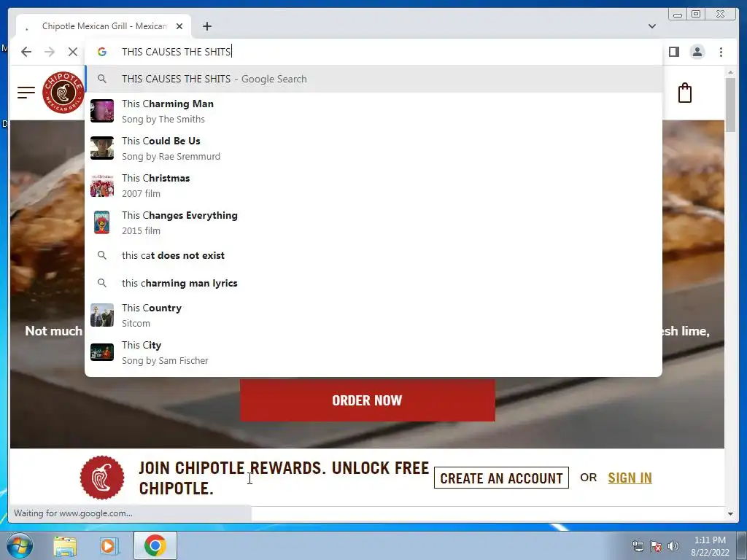Screen dimensions: 747x560
Task: Open the Chrome profile avatar
Action: (x=697, y=52)
